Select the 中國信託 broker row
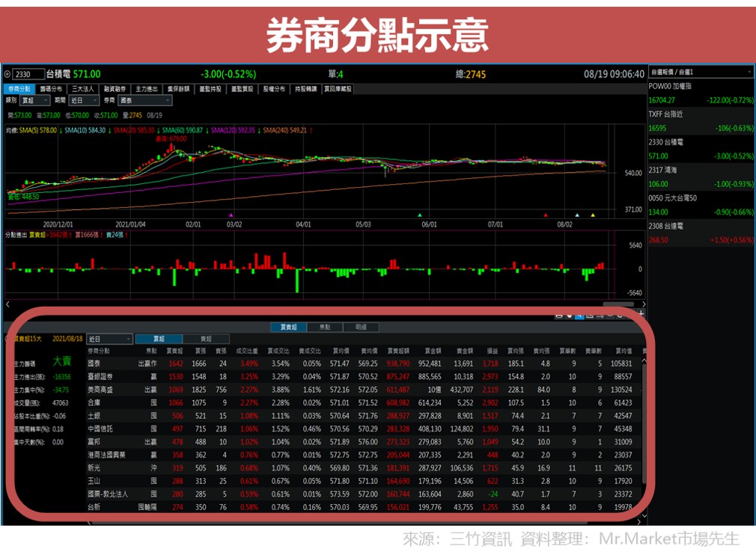The image size is (756, 558). coord(365,429)
